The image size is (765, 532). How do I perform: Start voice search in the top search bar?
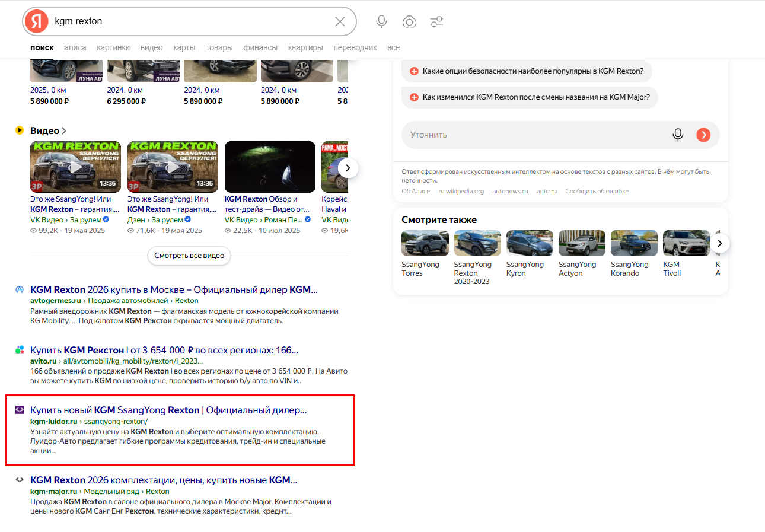point(381,21)
